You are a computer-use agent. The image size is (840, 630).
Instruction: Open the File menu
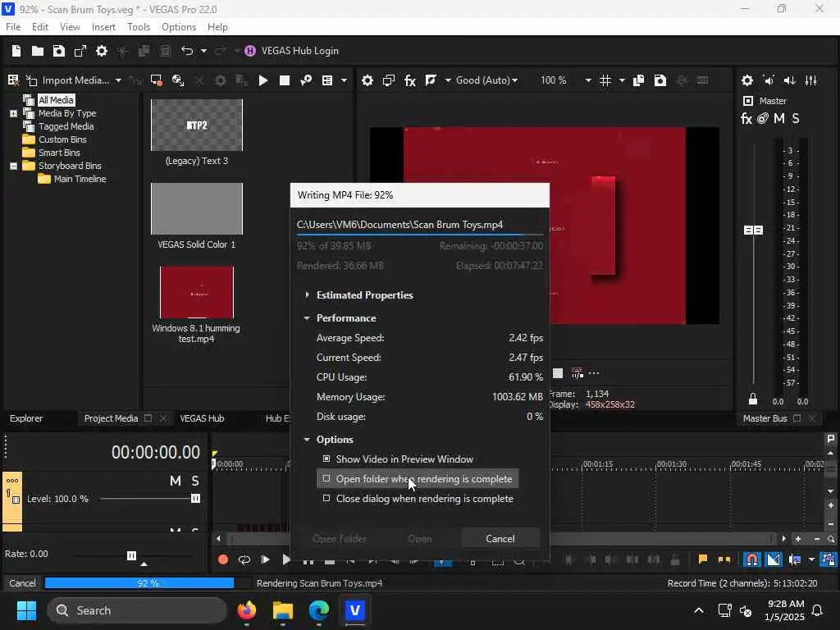pos(13,27)
